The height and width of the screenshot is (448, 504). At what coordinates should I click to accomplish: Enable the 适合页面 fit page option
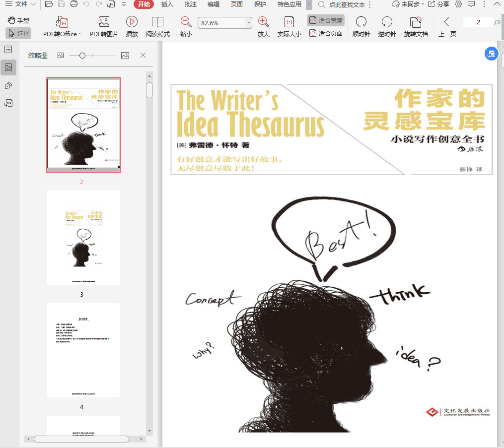pyautogui.click(x=326, y=33)
